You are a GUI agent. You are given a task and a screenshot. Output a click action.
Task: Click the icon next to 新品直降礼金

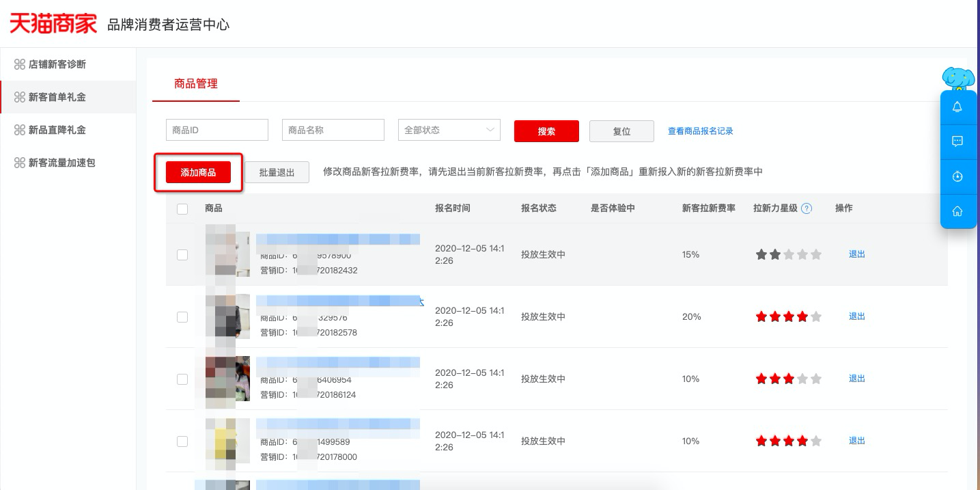20,130
